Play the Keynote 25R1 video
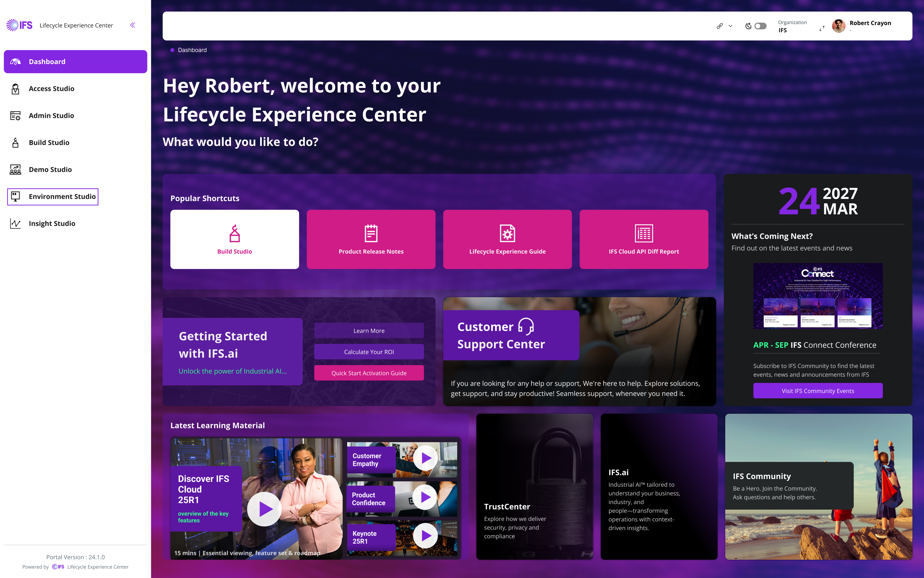The width and height of the screenshot is (924, 578). (x=425, y=536)
